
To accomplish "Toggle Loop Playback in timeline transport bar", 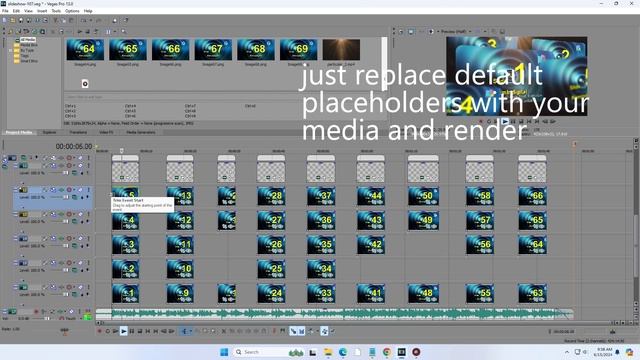I will click(x=108, y=331).
